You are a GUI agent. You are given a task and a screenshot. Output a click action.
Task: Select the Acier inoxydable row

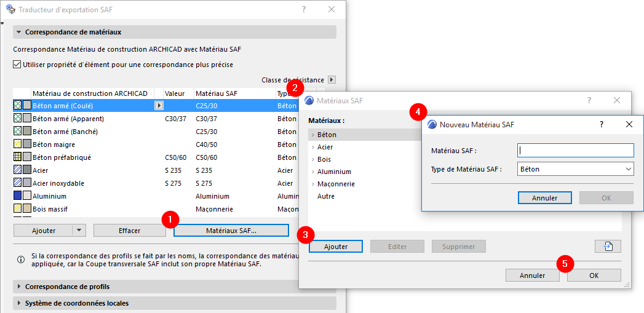[156, 183]
